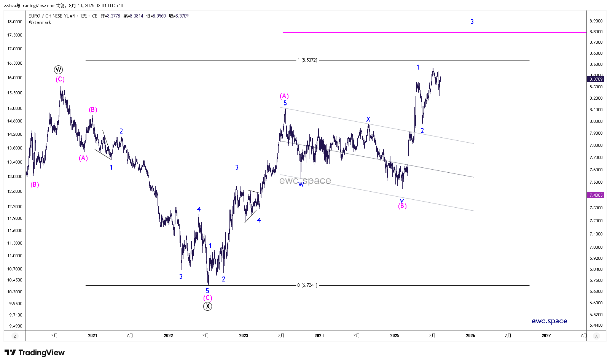Click the gray ewc.space watermark text

(x=305, y=181)
